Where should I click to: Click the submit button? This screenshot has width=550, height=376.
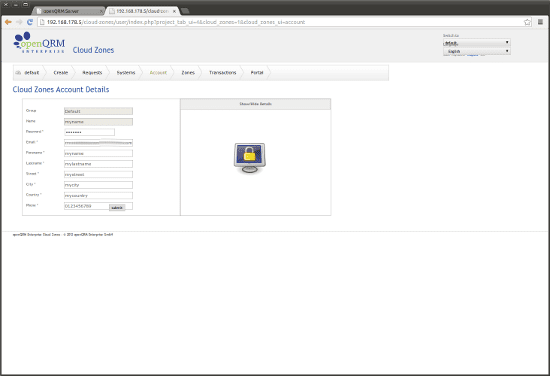point(117,208)
